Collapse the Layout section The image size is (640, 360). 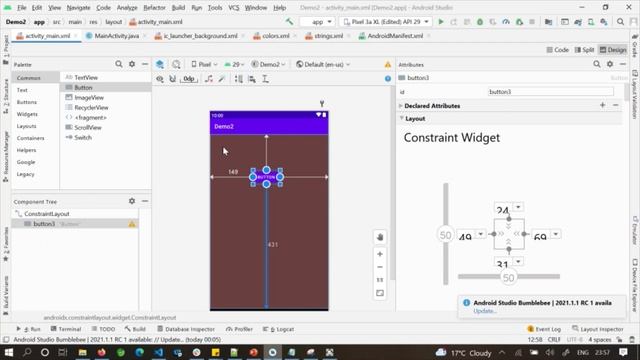[x=401, y=118]
